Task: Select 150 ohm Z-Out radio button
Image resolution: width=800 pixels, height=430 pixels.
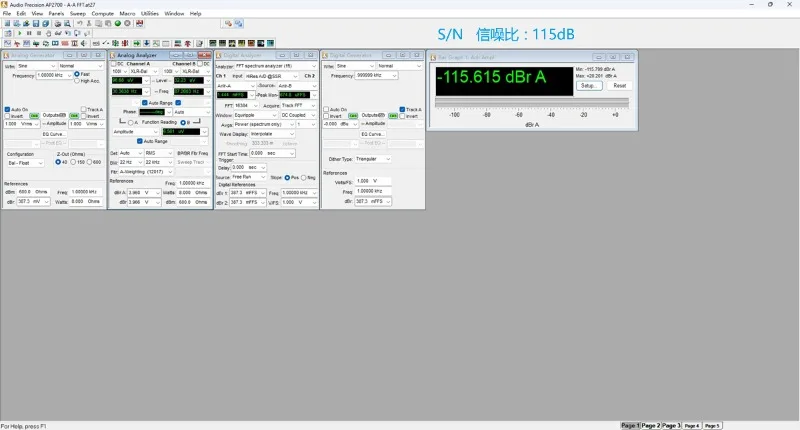Action: click(x=73, y=162)
